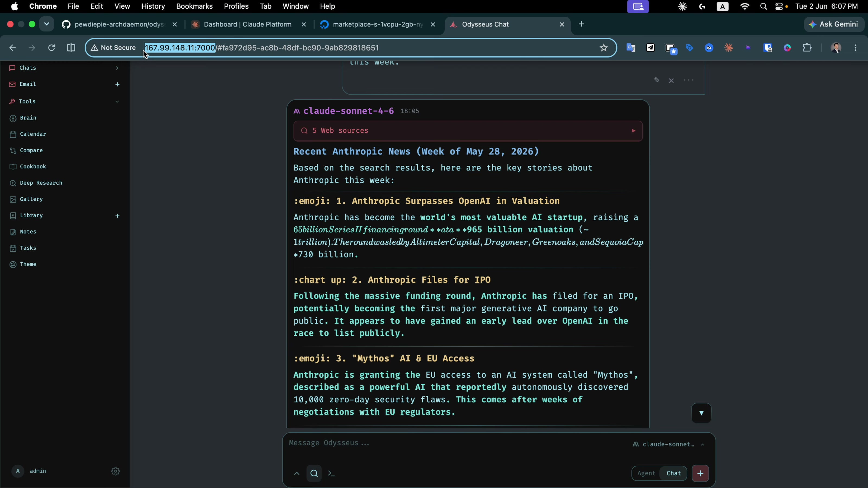Open the History menu
The image size is (868, 488).
tap(153, 7)
